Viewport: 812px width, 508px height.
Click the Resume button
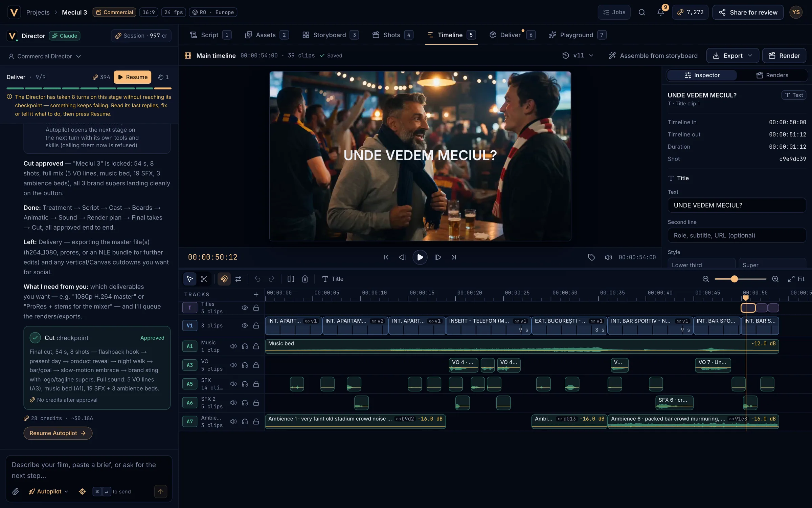point(133,77)
